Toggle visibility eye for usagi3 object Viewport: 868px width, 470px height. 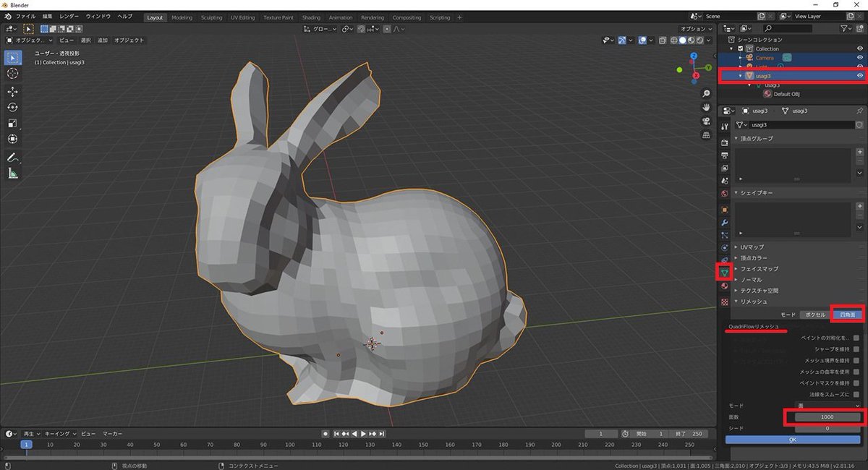[x=860, y=75]
